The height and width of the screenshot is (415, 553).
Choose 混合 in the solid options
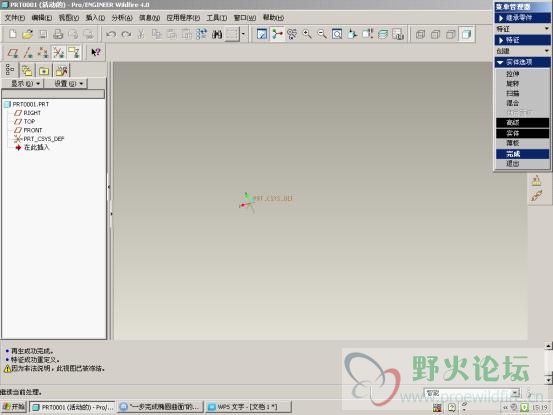[513, 103]
